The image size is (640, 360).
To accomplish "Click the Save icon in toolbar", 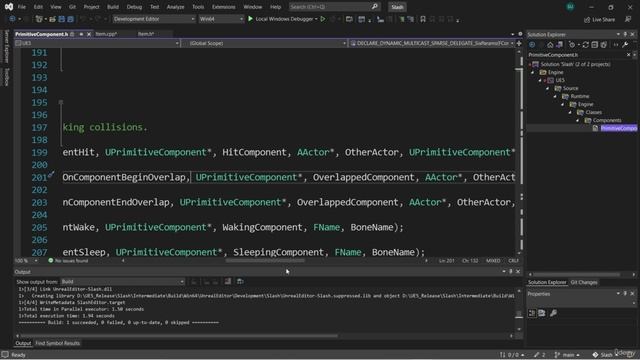I will 62,19.
